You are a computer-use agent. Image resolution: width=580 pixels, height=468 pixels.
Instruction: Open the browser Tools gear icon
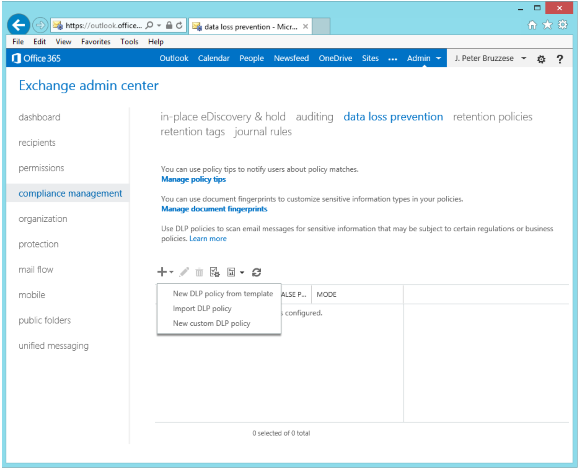(x=563, y=25)
